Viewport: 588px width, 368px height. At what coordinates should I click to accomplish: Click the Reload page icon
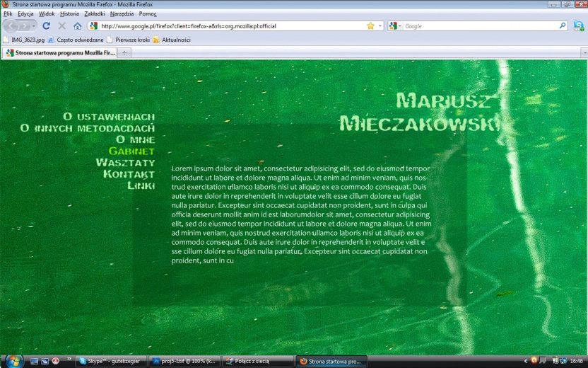click(x=47, y=26)
